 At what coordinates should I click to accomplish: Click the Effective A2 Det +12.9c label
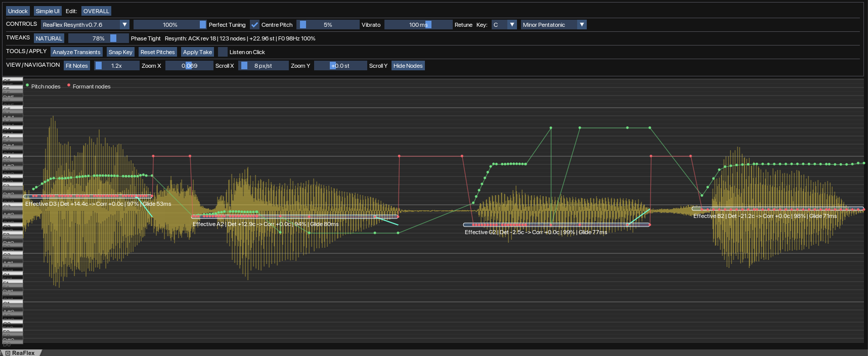click(266, 224)
